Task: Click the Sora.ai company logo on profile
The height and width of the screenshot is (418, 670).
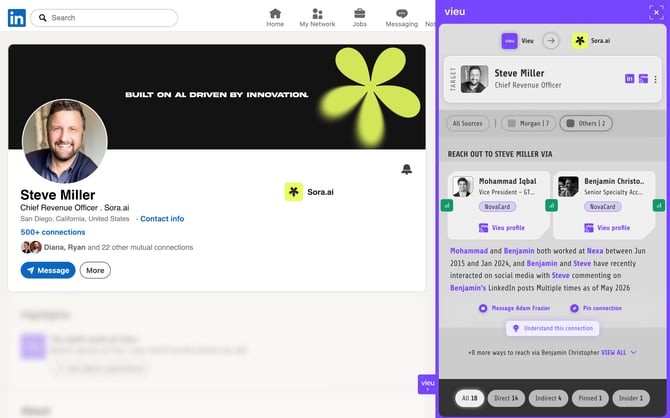Action: pyautogui.click(x=294, y=192)
